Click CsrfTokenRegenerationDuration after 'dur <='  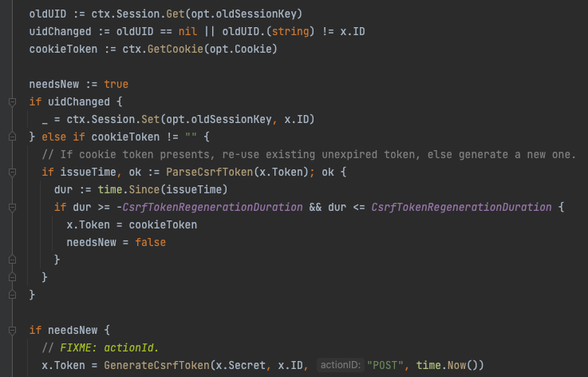pyautogui.click(x=461, y=207)
